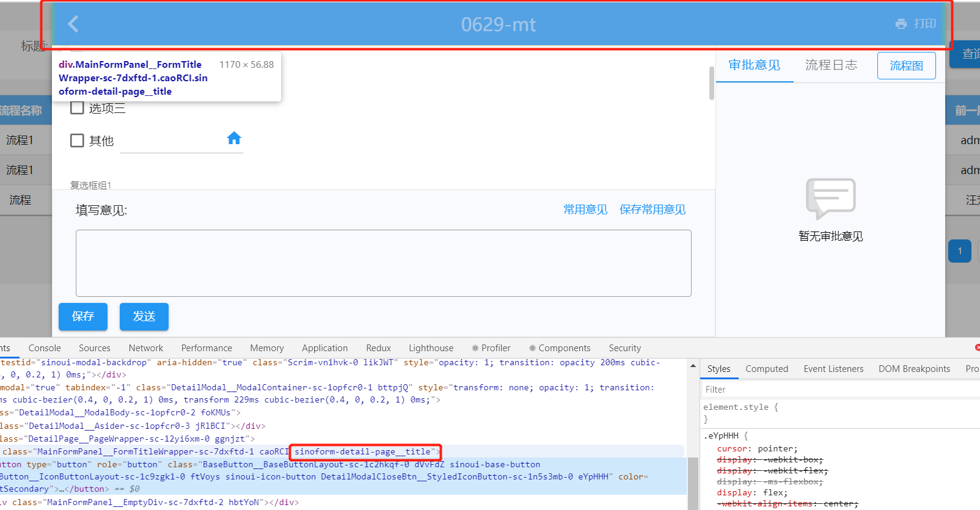The width and height of the screenshot is (980, 510).
Task: Open the Lighthouse tab in DevTools
Action: [431, 348]
